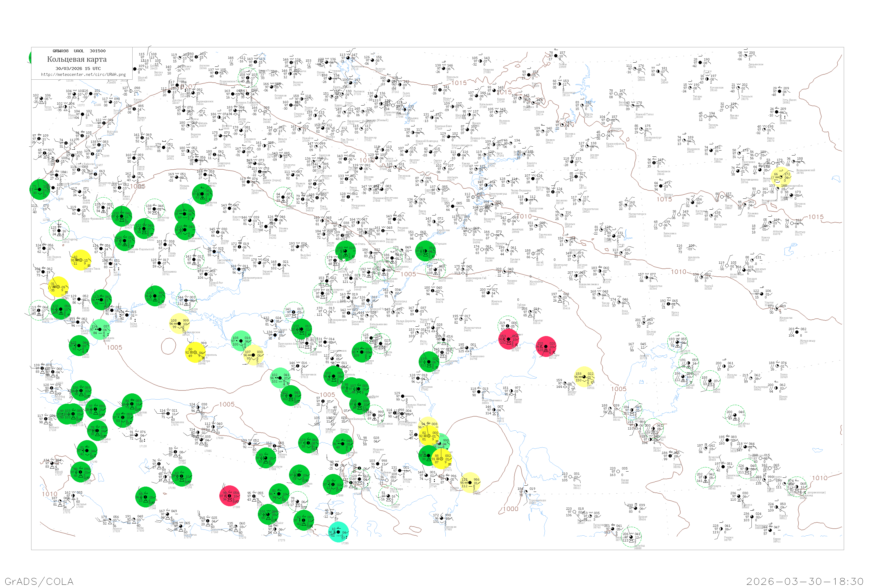882x588 pixels.
Task: Click the yellow Куба station fog circle
Action: [441, 459]
